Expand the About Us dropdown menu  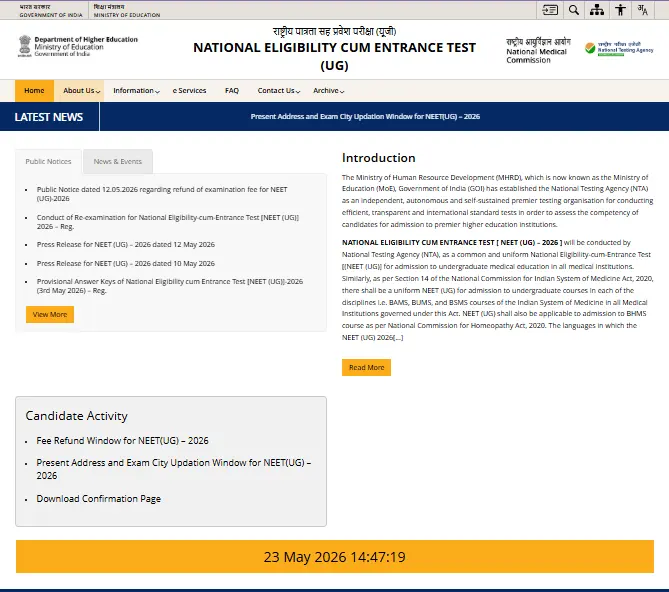[81, 90]
